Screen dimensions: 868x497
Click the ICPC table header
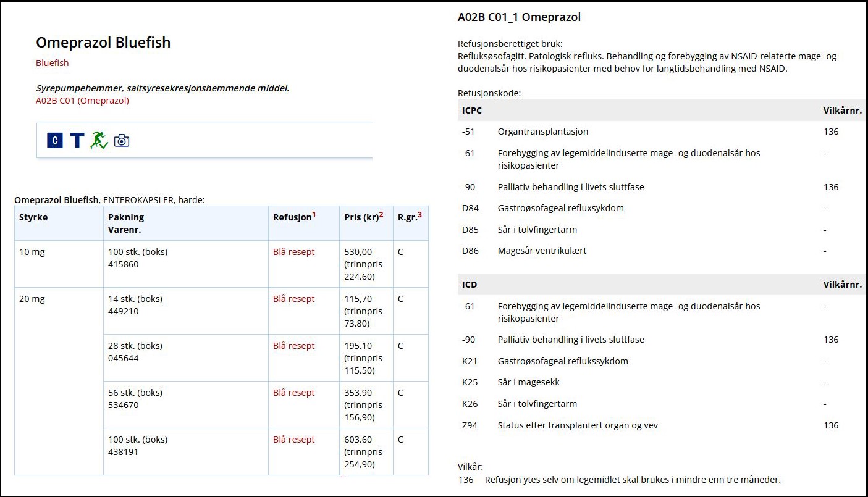[x=472, y=111]
